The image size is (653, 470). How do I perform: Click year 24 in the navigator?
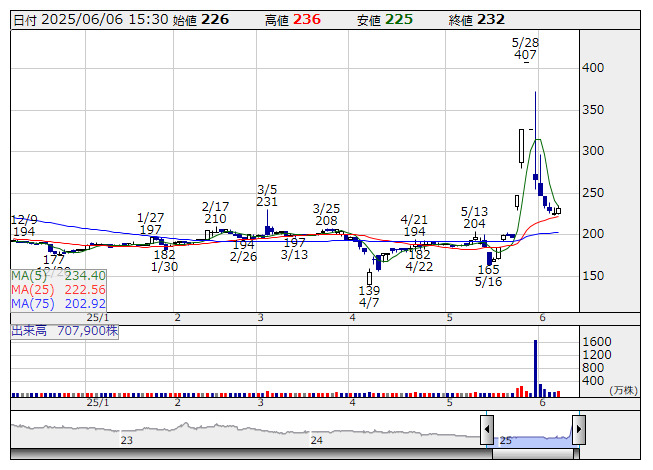pos(316,440)
